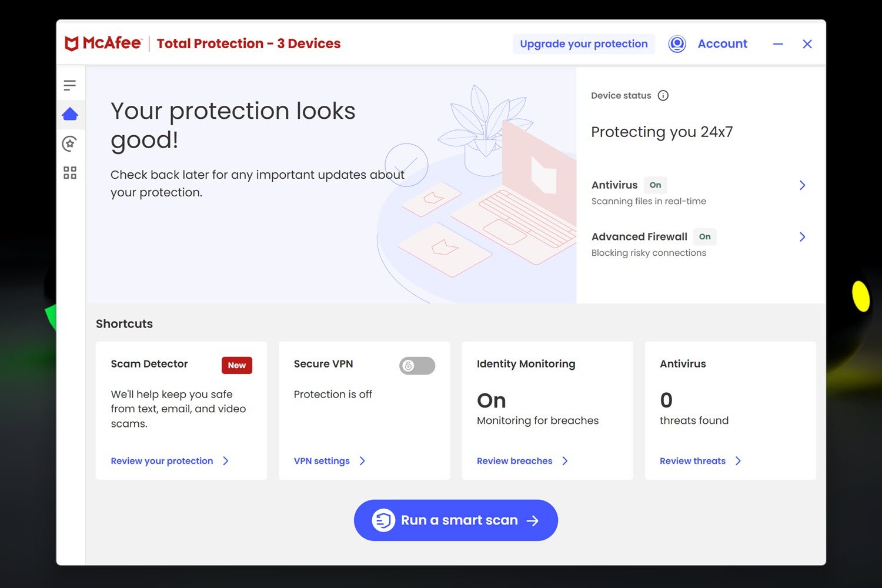
Task: Close the McAfee window
Action: (x=807, y=44)
